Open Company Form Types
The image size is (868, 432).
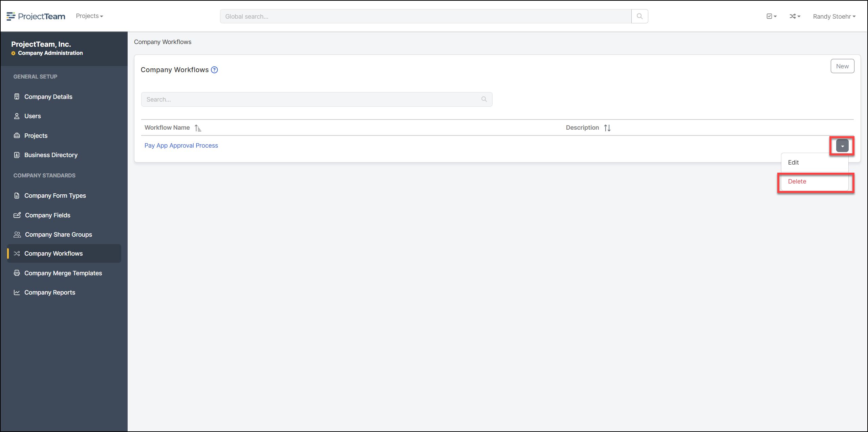[55, 195]
